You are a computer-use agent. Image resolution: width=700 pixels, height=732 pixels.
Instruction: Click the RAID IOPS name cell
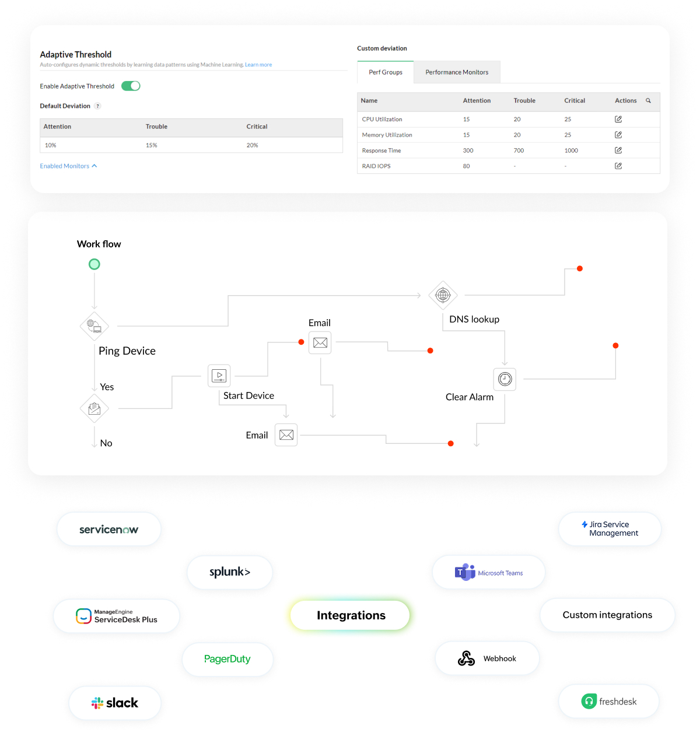(x=376, y=166)
